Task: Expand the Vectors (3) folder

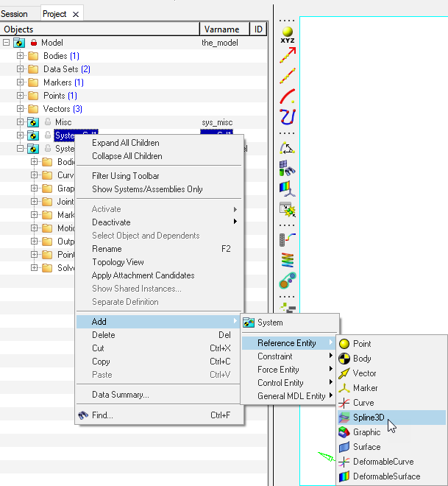Action: tap(21, 109)
